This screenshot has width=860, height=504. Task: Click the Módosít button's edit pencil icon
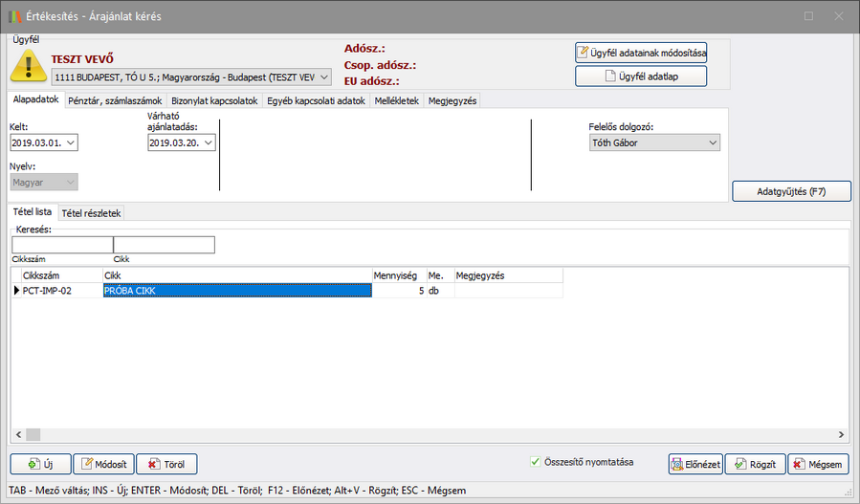87,465
